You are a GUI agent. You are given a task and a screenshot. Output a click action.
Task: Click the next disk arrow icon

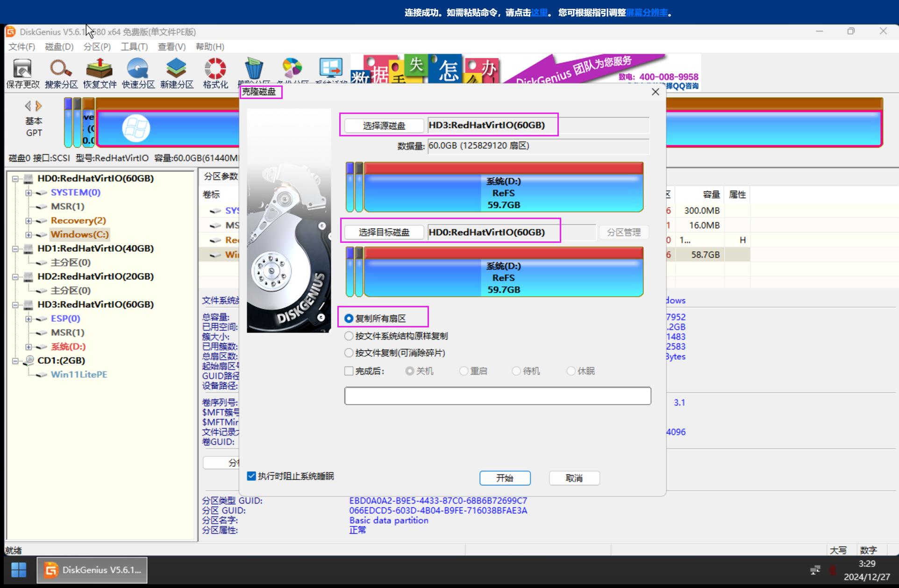click(39, 106)
